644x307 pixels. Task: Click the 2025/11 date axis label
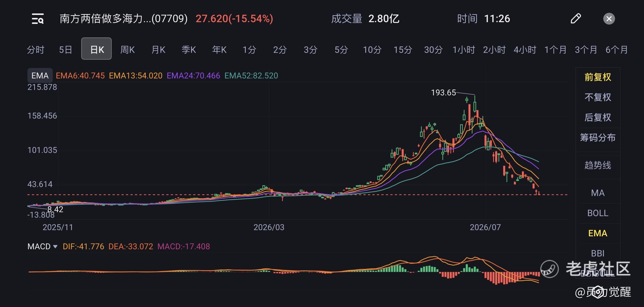58,227
